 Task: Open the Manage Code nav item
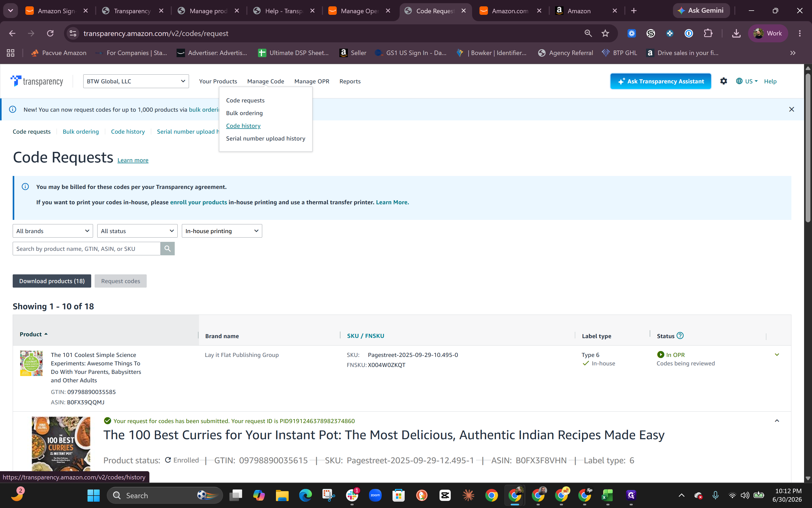266,81
